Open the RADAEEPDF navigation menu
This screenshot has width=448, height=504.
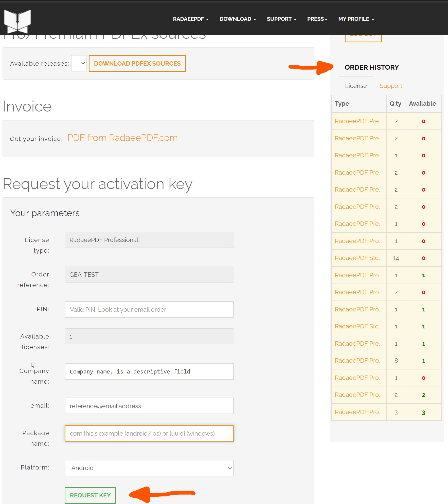point(191,19)
